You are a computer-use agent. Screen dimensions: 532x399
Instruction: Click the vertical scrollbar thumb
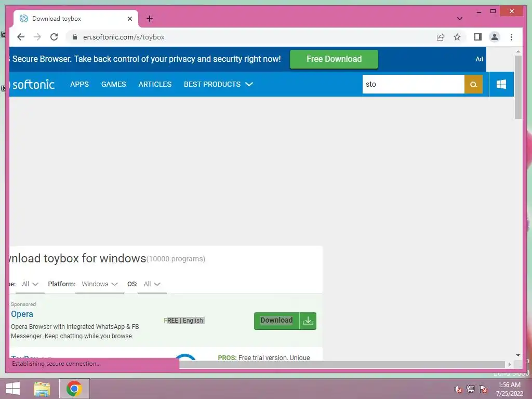click(x=518, y=87)
